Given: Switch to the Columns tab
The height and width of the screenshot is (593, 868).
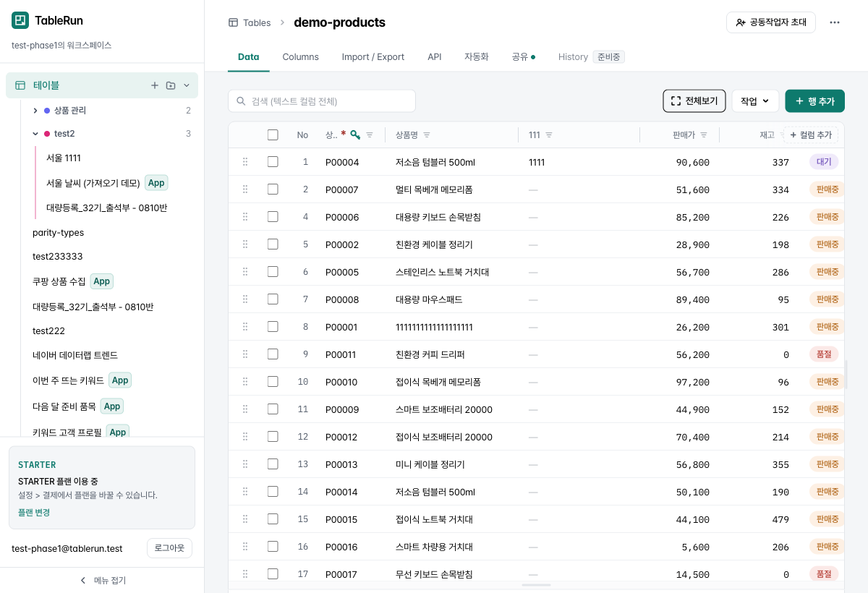Looking at the screenshot, I should point(300,56).
